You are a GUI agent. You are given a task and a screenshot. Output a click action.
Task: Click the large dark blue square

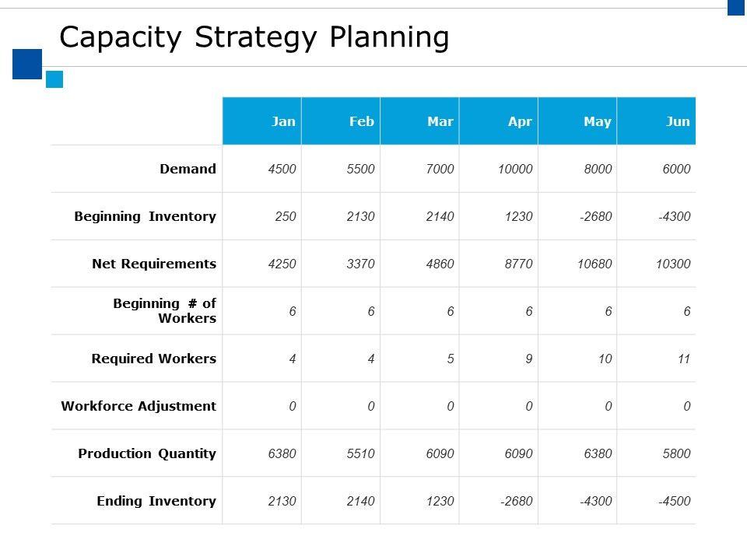click(x=26, y=64)
